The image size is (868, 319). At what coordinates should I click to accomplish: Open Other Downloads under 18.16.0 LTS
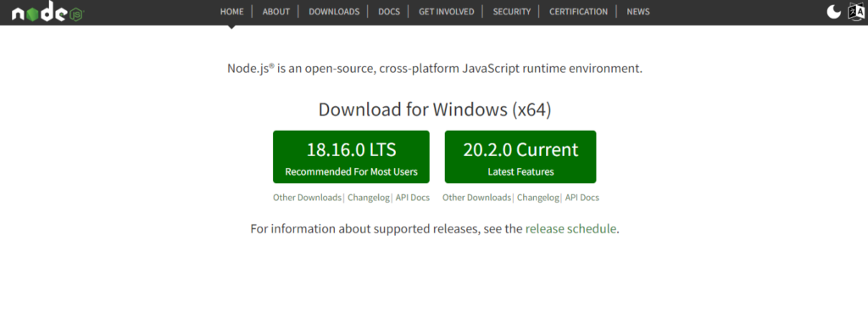(x=307, y=198)
